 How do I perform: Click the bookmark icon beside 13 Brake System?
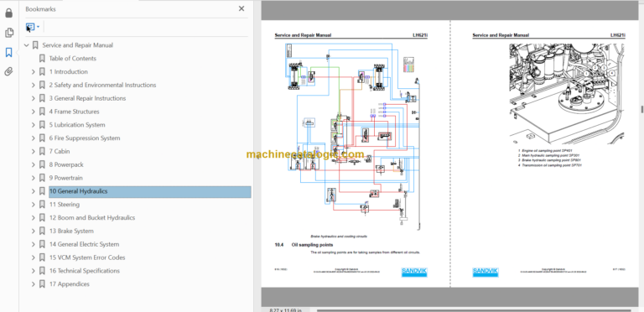42,231
